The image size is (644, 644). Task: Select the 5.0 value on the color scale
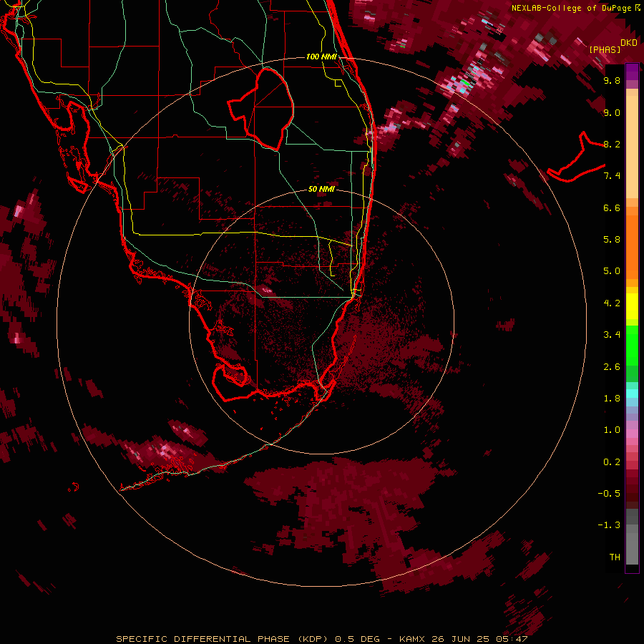pos(612,271)
